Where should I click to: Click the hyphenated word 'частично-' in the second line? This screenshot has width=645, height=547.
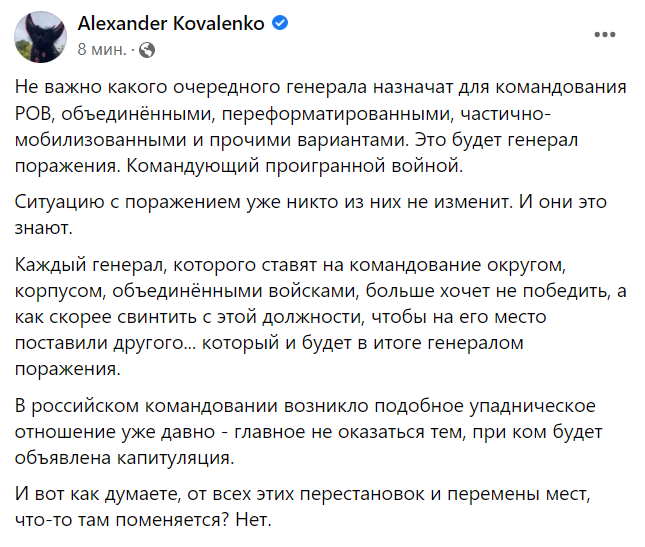[506, 114]
